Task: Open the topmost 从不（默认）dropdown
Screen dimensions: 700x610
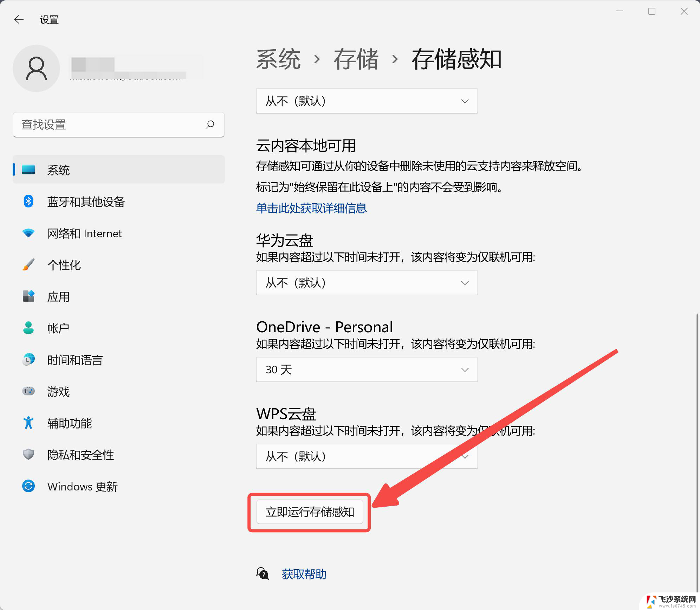Action: pos(367,101)
